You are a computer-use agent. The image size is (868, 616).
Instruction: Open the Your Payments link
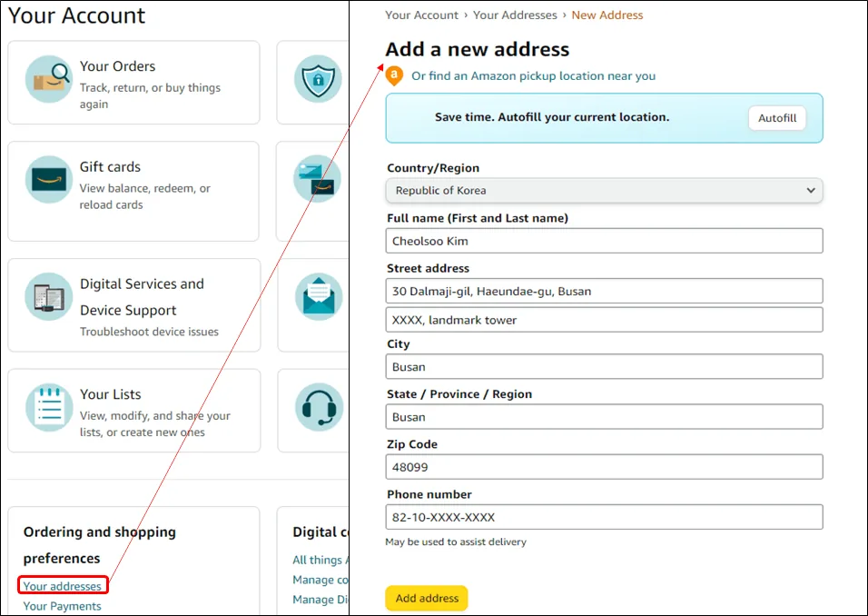[x=62, y=606]
